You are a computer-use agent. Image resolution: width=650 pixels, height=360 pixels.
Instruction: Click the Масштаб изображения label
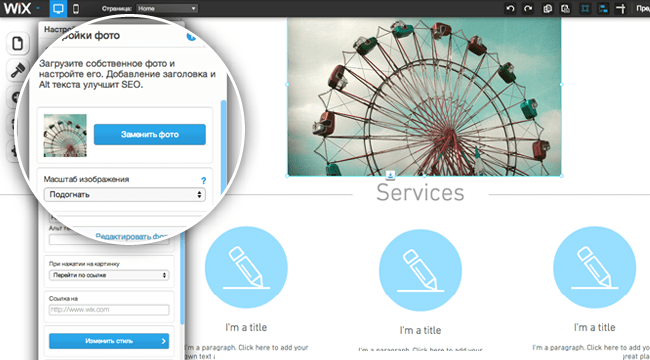[86, 180]
